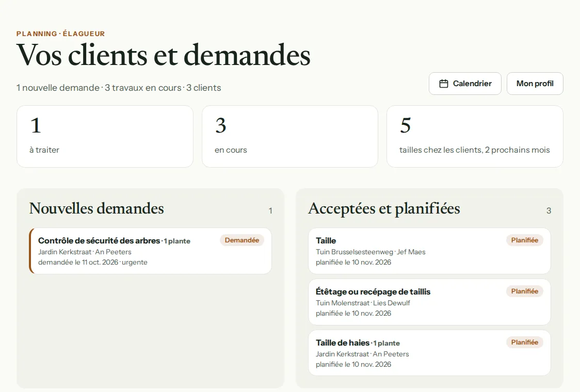
Task: Click the 'Vos clients et demandes' title
Action: (x=164, y=55)
